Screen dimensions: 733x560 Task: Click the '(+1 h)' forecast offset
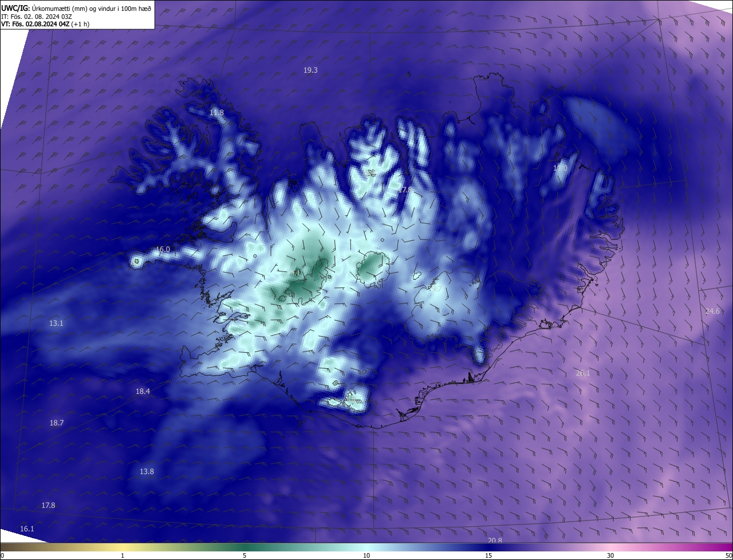click(x=80, y=24)
